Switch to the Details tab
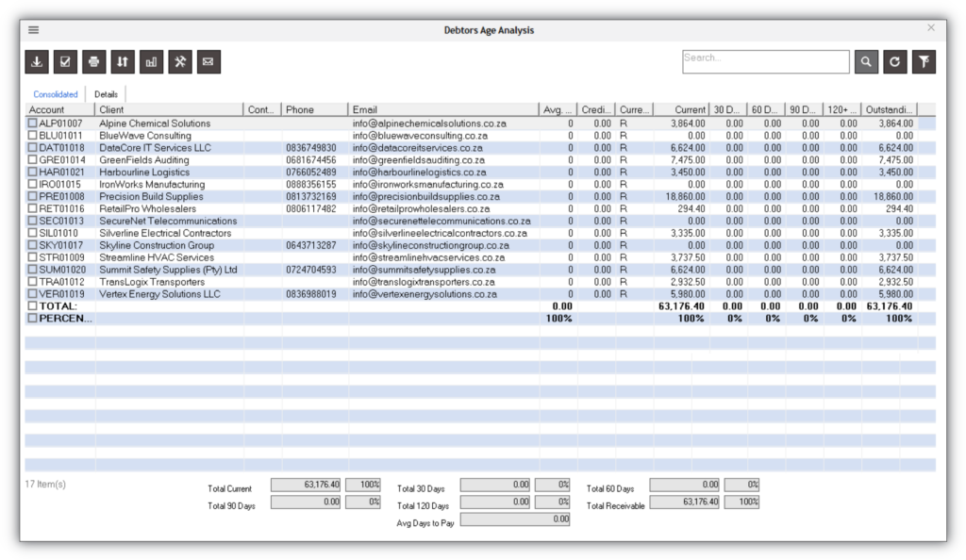Image resolution: width=966 pixels, height=560 pixels. tap(106, 94)
